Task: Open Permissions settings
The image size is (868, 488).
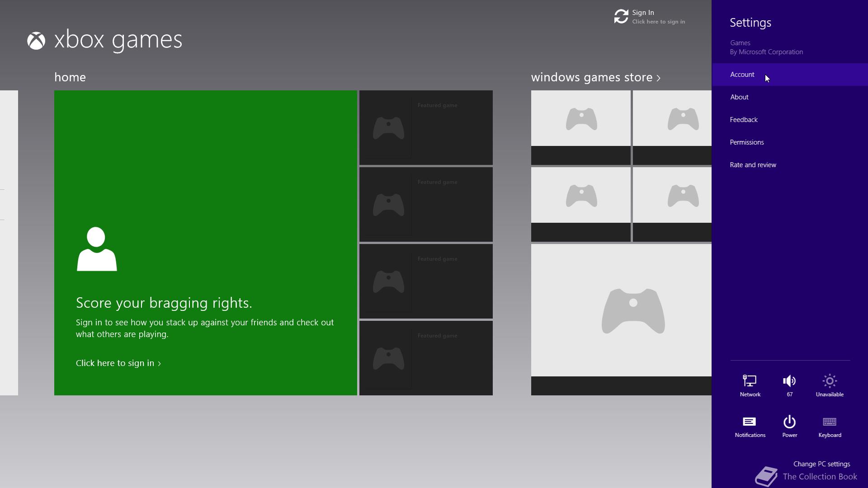Action: click(746, 142)
